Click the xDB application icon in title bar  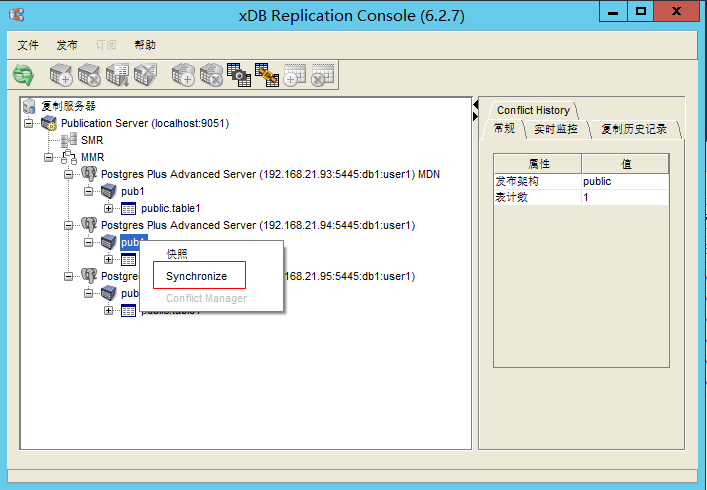tap(17, 15)
